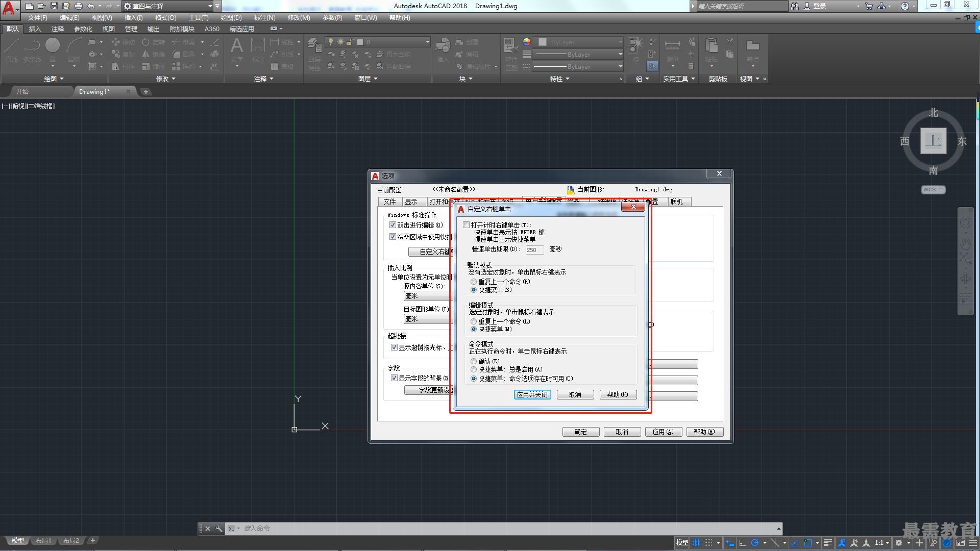
Task: Select edit mode 重复上一个命令(L) radio
Action: 474,321
